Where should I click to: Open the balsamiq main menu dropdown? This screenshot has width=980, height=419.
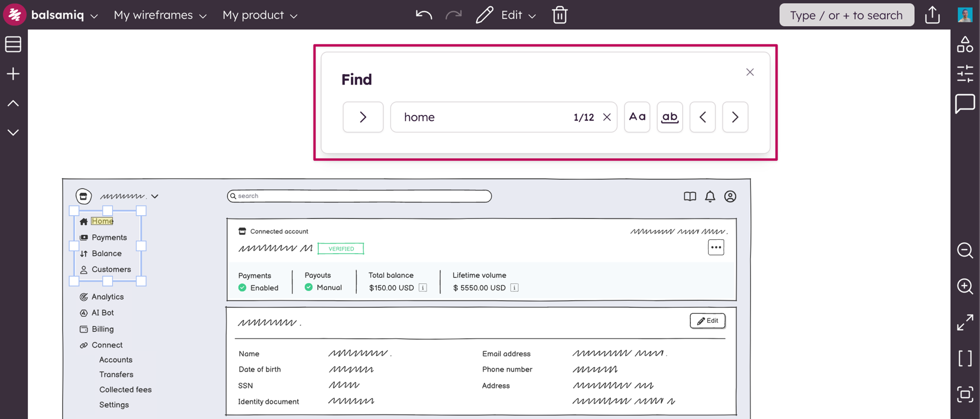(64, 15)
